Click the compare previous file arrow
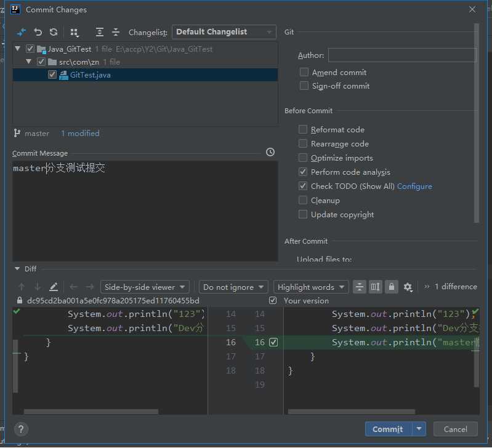This screenshot has width=492, height=448. click(x=73, y=287)
